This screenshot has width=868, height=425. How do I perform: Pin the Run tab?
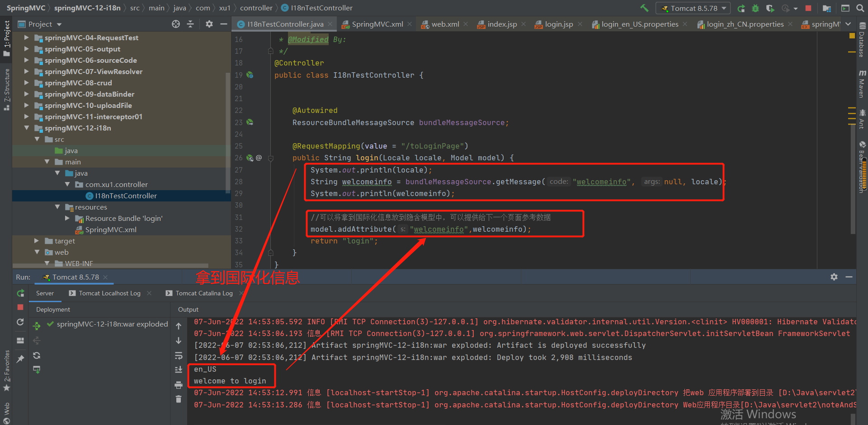coord(20,359)
